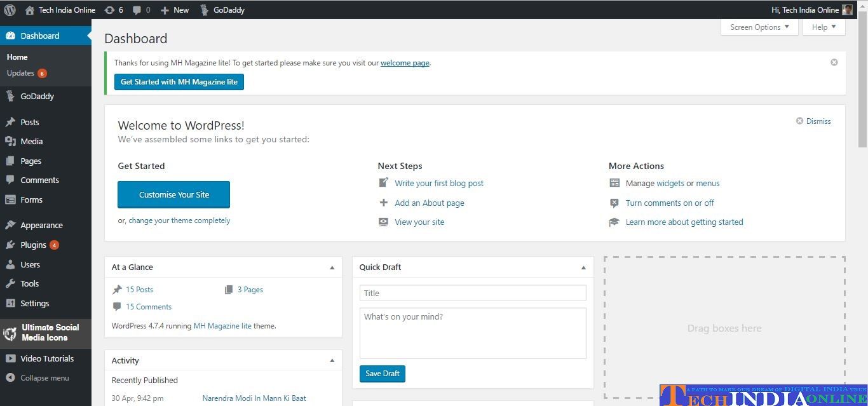
Task: Click the Forms icon in sidebar
Action: click(10, 200)
